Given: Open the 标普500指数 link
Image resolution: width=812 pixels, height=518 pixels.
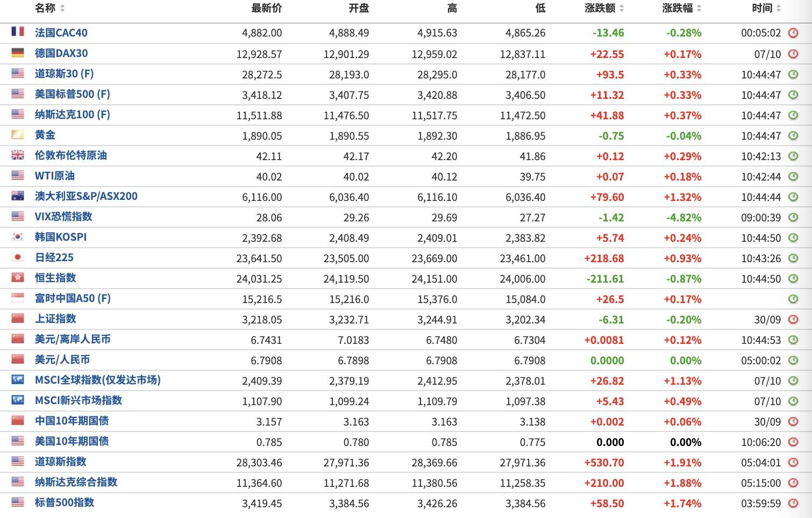Looking at the screenshot, I should pos(65,502).
